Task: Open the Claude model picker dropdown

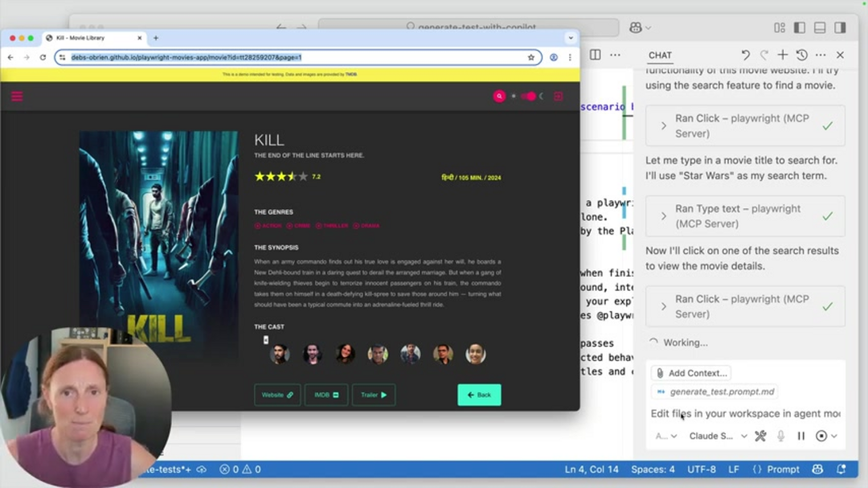Action: [719, 436]
